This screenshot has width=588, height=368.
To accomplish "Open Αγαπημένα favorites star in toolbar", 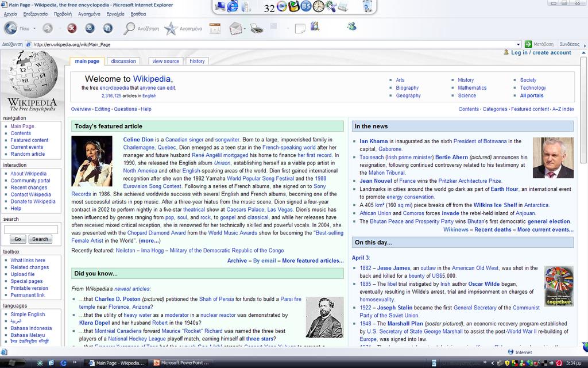I will coord(171,29).
